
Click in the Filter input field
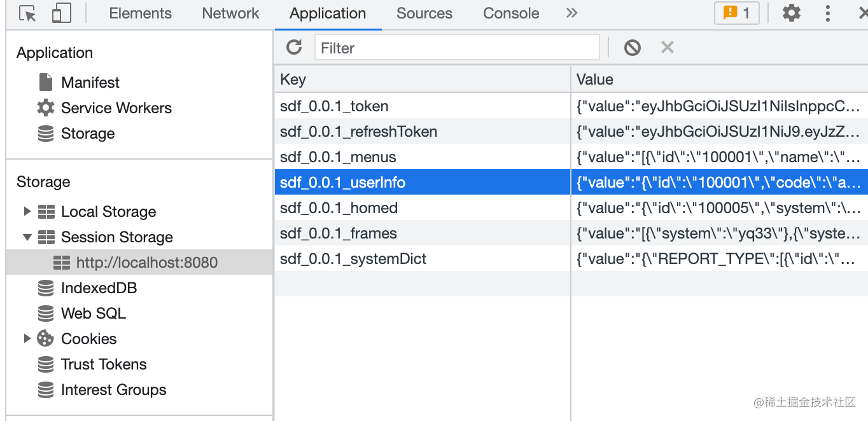457,48
